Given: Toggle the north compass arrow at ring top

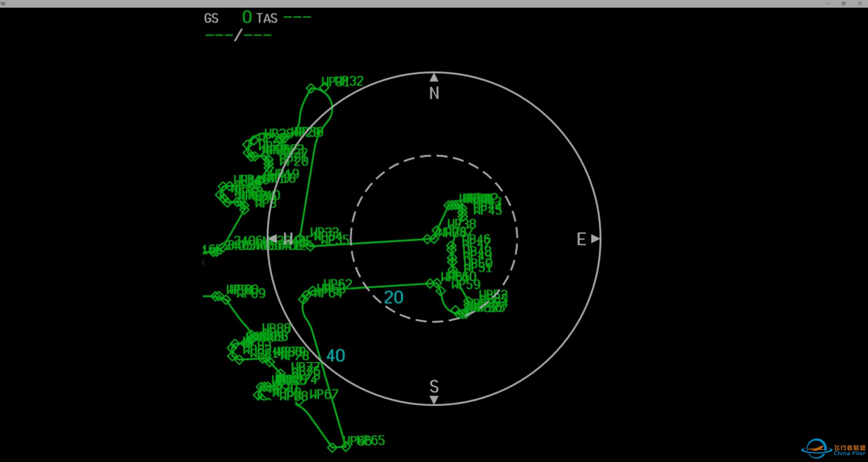Looking at the screenshot, I should 434,77.
